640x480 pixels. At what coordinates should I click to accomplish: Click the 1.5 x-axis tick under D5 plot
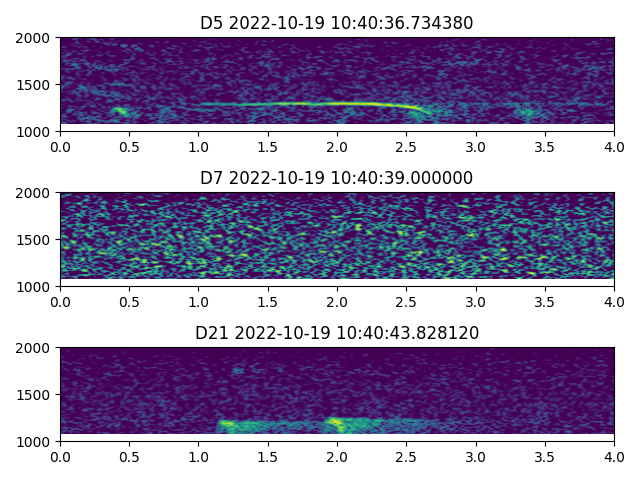(268, 146)
